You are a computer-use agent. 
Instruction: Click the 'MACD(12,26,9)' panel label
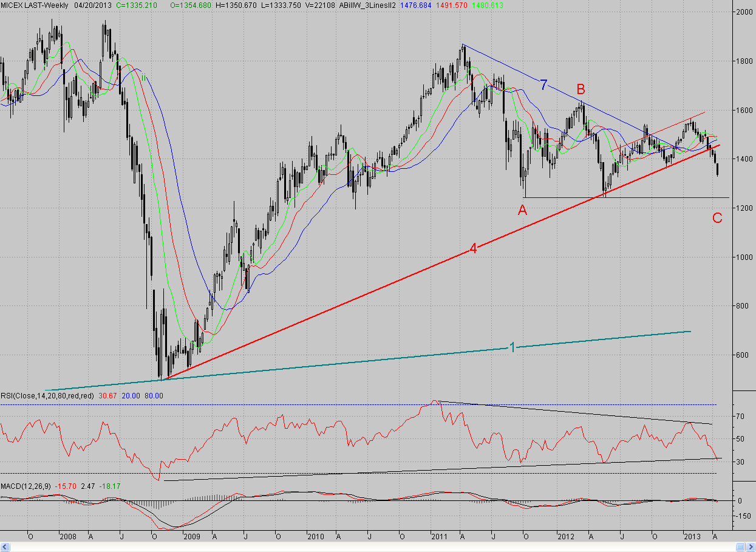(x=26, y=486)
